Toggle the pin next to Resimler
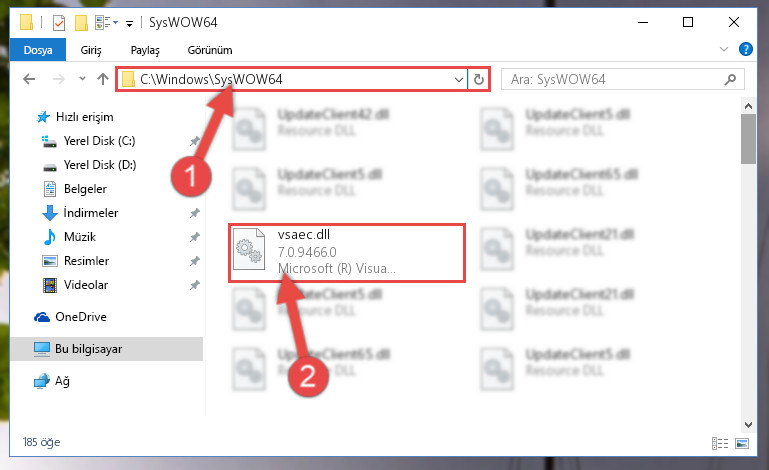The image size is (769, 470). [x=195, y=261]
